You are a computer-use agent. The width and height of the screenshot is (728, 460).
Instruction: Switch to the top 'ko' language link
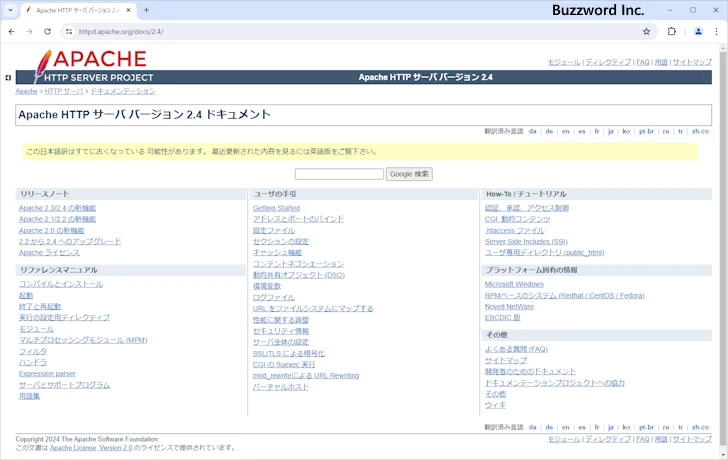point(626,131)
